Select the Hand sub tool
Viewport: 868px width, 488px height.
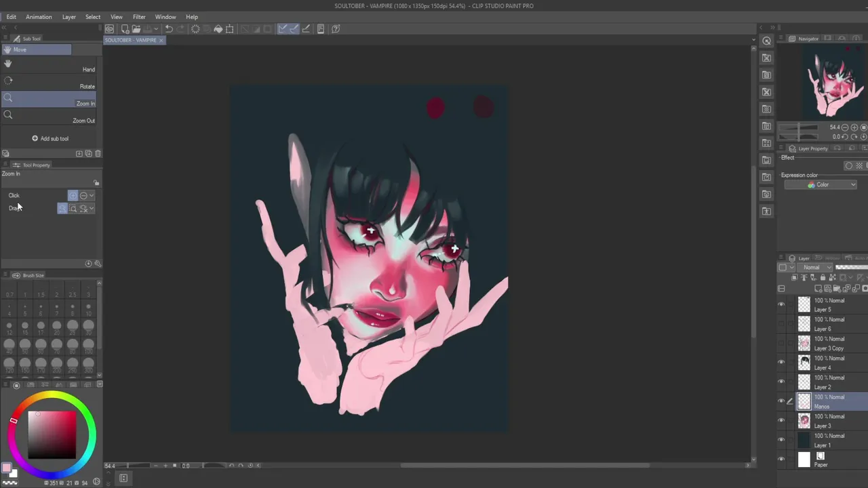49,65
